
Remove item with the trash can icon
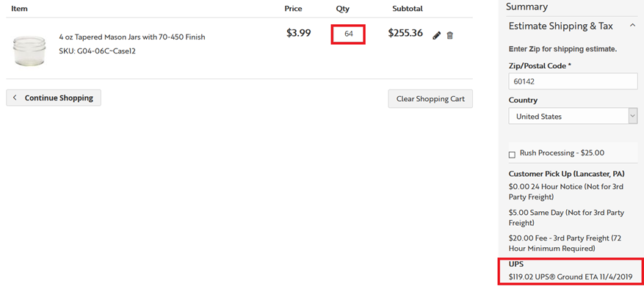449,36
